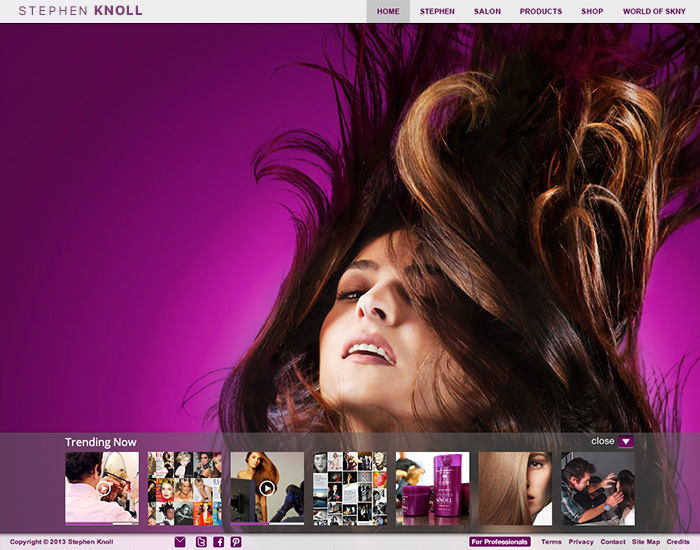Open WORLD OF SKNY menu item
The image size is (700, 550).
654,11
